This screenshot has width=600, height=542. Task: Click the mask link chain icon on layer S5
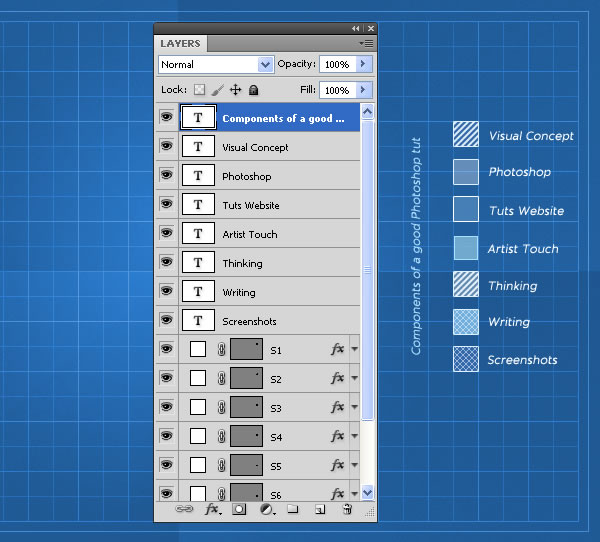pos(221,465)
